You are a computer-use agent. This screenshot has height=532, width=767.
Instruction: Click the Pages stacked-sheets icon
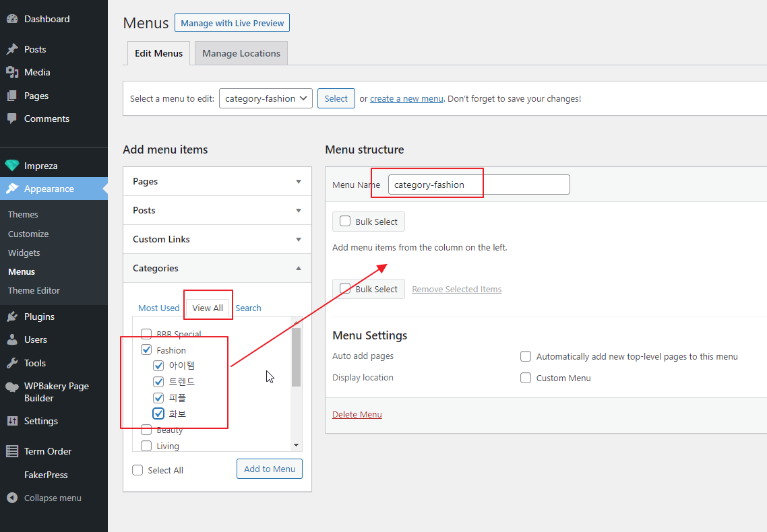point(12,96)
